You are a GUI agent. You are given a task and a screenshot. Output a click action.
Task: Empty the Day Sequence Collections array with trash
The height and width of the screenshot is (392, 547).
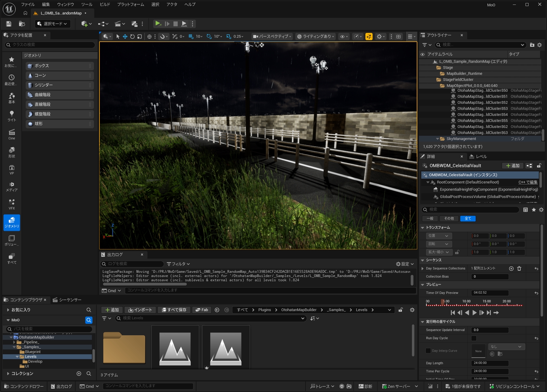pos(519,268)
